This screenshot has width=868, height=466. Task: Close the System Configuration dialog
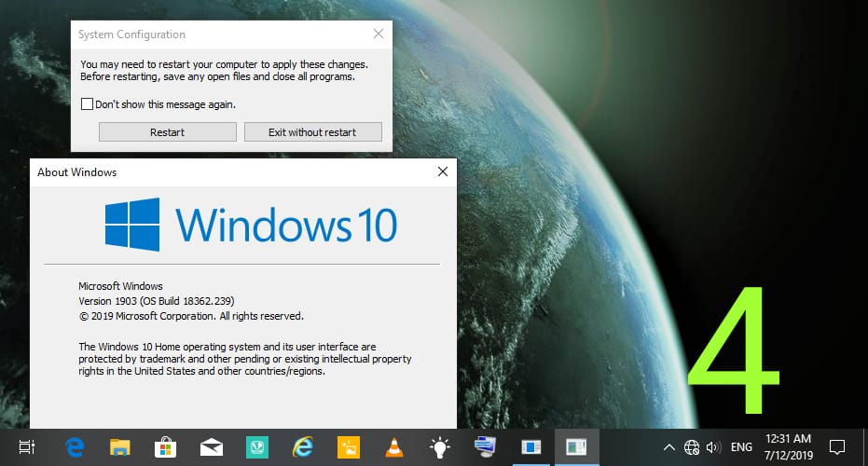[379, 34]
